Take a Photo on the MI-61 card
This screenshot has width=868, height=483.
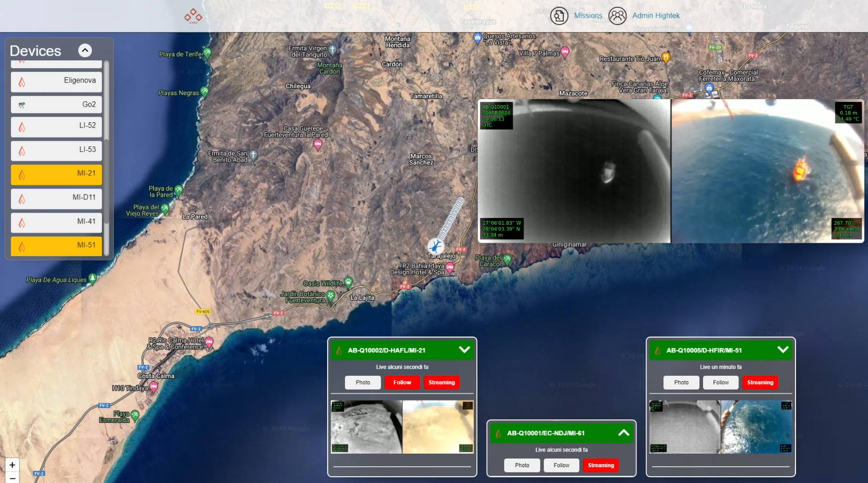(x=522, y=466)
